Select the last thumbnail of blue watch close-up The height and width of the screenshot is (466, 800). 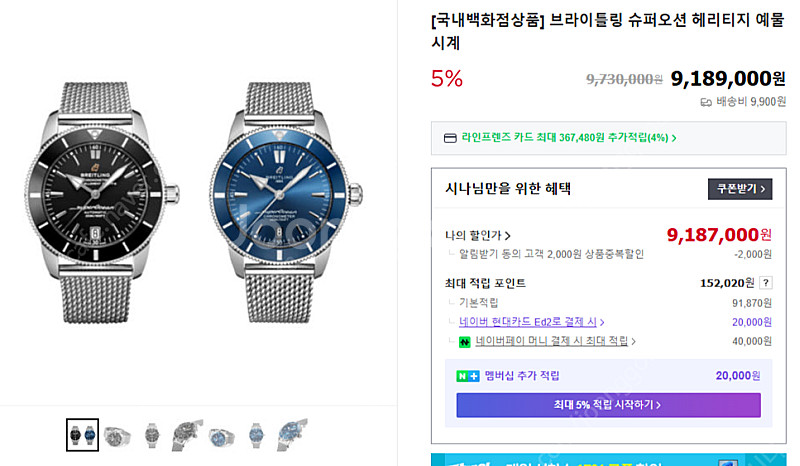click(x=291, y=435)
